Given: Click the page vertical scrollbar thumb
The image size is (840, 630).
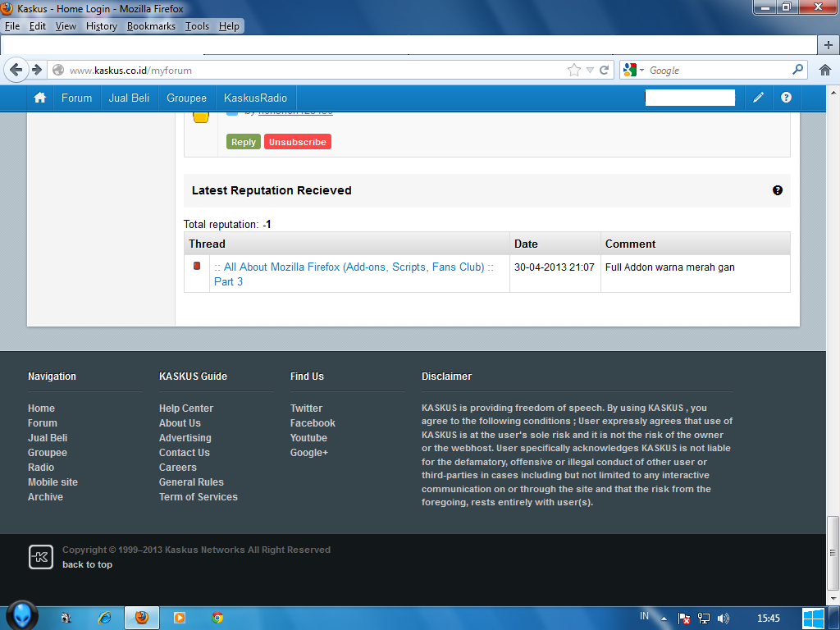Looking at the screenshot, I should (x=833, y=552).
